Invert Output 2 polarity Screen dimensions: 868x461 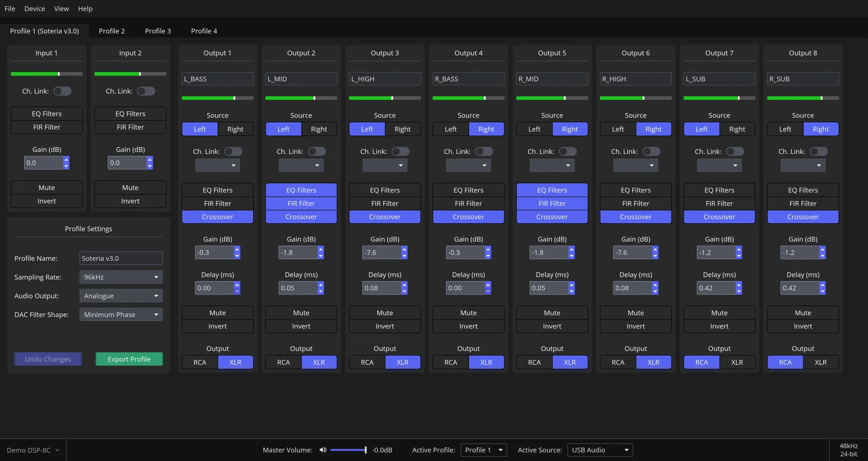point(301,326)
